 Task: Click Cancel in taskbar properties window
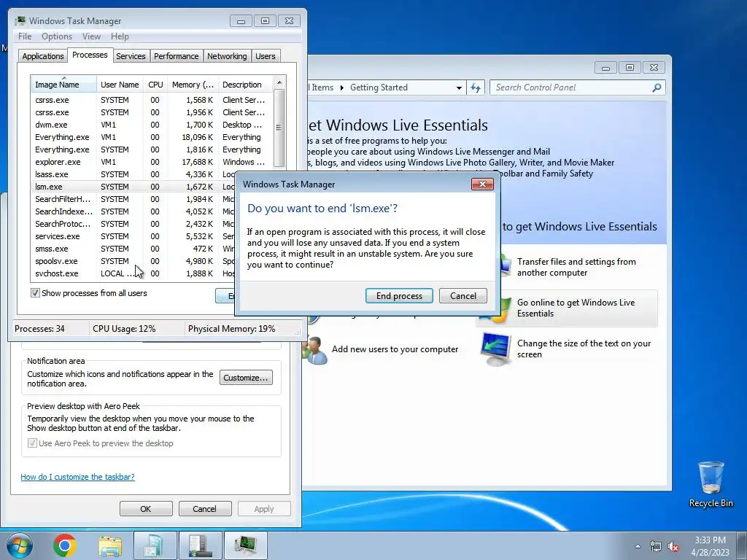tap(204, 508)
